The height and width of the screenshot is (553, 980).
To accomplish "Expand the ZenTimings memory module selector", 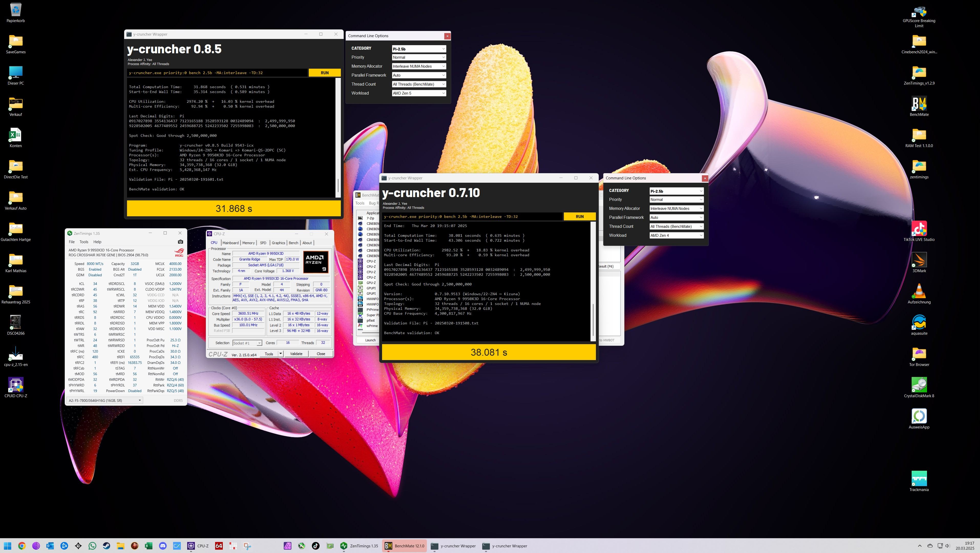I will pos(105,400).
